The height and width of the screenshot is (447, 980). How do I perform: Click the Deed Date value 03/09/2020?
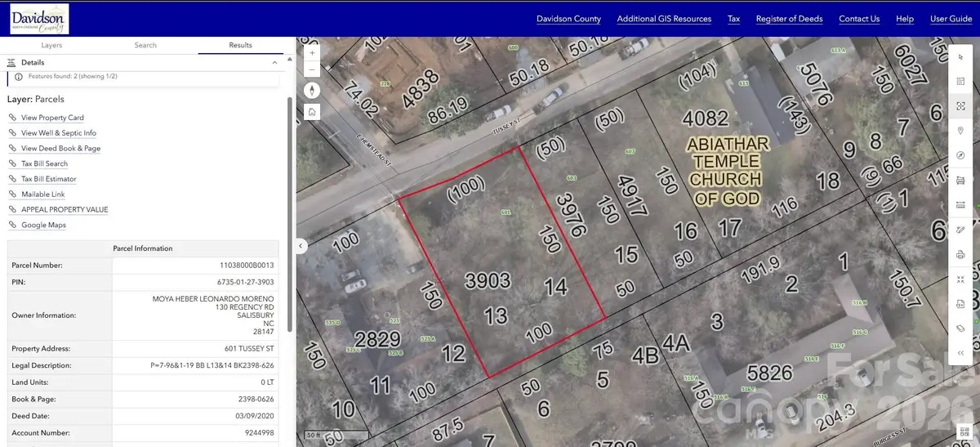click(x=255, y=416)
